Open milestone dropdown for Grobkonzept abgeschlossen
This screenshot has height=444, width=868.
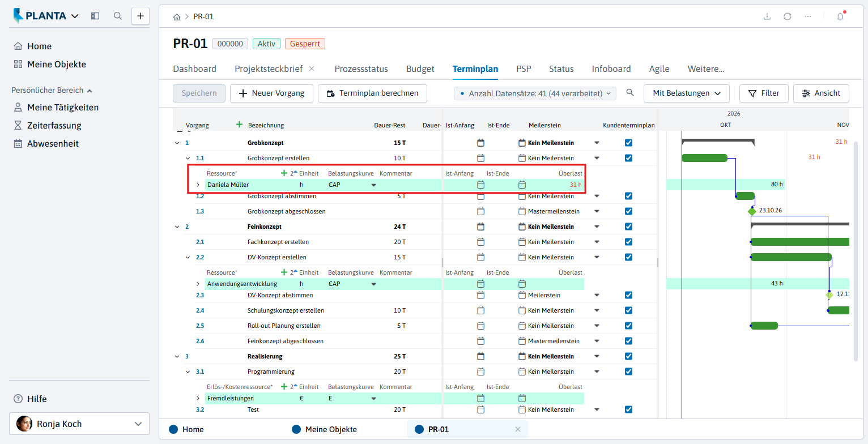coord(596,211)
